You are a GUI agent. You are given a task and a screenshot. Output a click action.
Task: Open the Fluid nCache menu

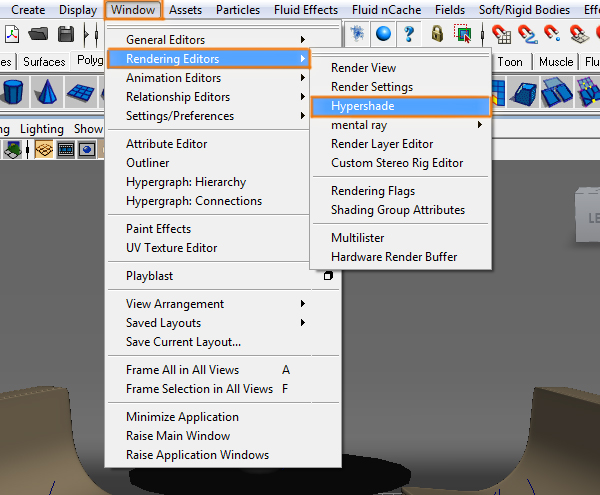click(x=386, y=10)
